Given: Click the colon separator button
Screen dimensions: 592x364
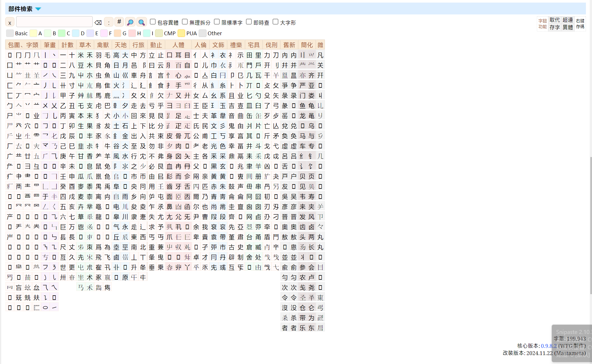Looking at the screenshot, I should click(x=109, y=23).
